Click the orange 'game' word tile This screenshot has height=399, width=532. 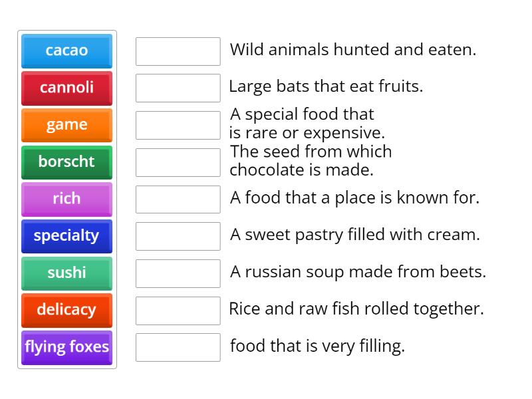coord(66,125)
